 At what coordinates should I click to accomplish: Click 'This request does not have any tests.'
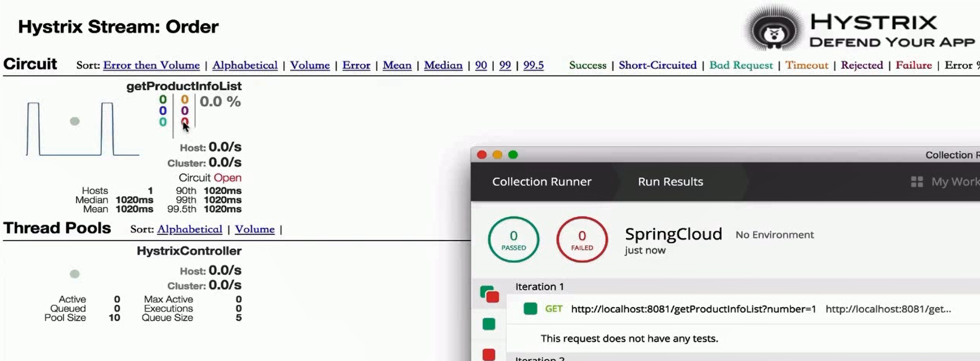(x=629, y=339)
